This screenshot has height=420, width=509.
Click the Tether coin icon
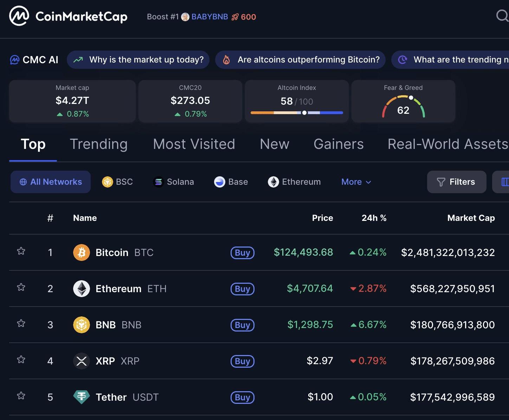tap(82, 397)
